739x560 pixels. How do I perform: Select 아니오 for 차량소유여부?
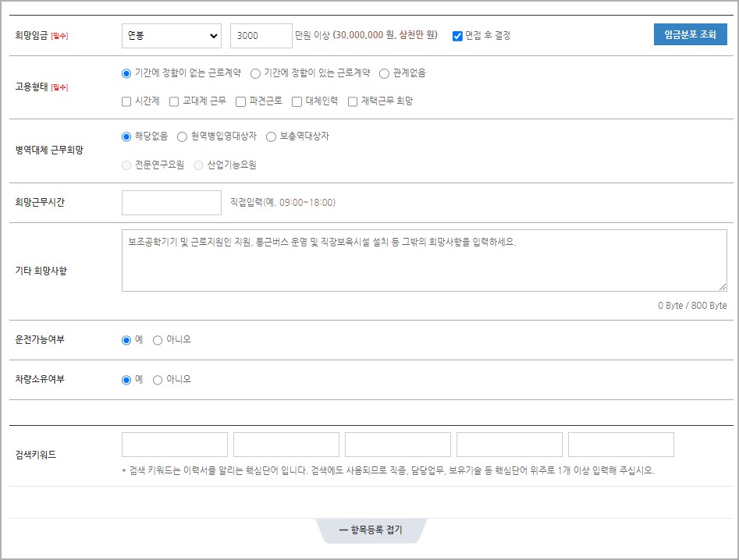[x=158, y=379]
